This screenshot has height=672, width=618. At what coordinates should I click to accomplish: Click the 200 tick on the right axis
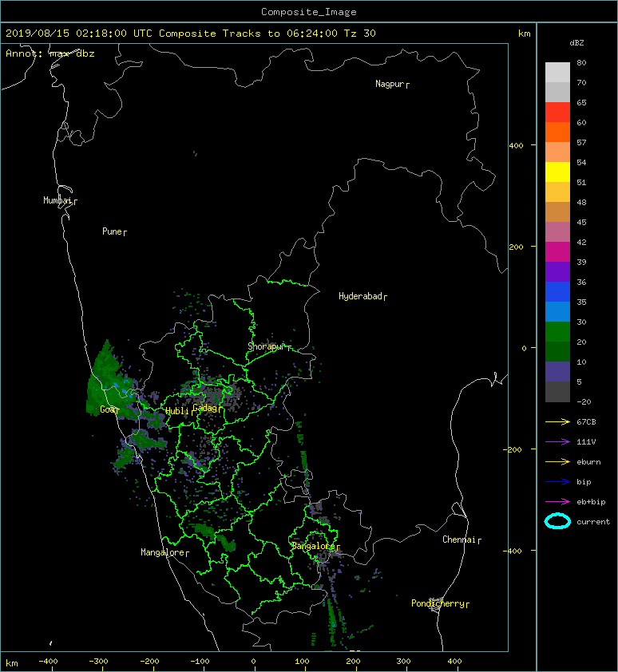(516, 247)
